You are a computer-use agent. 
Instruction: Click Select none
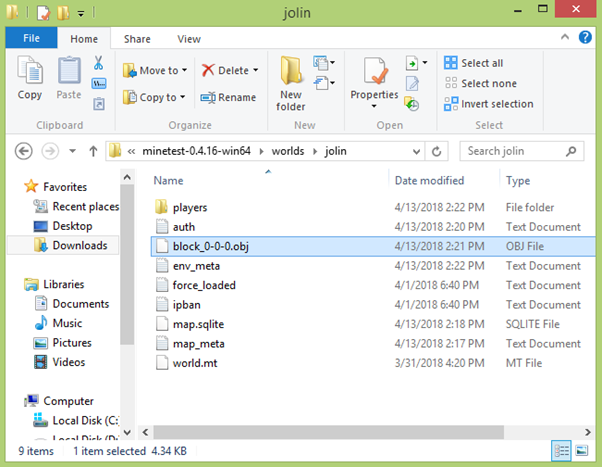click(480, 83)
